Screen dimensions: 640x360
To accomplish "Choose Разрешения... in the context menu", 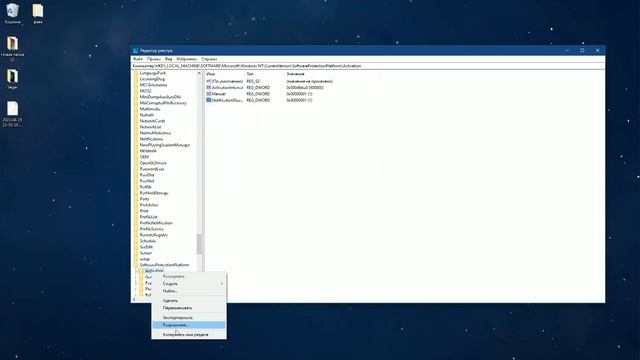I will 189,325.
